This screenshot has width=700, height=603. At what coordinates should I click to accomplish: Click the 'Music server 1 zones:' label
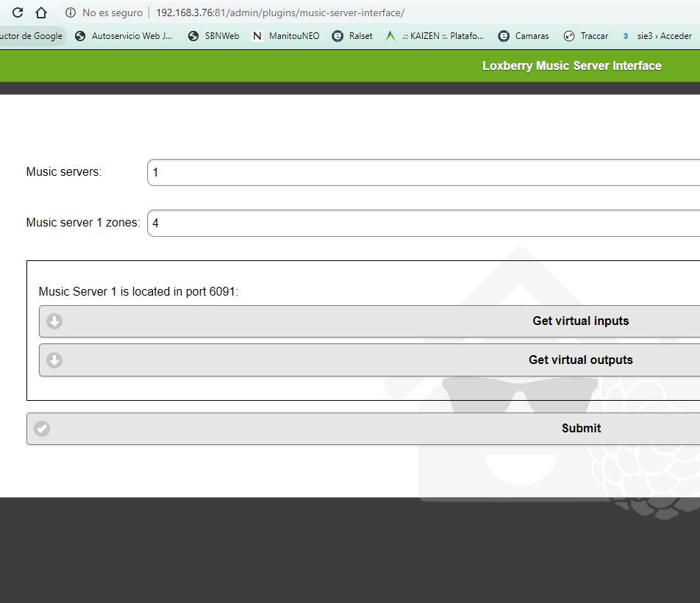click(83, 222)
